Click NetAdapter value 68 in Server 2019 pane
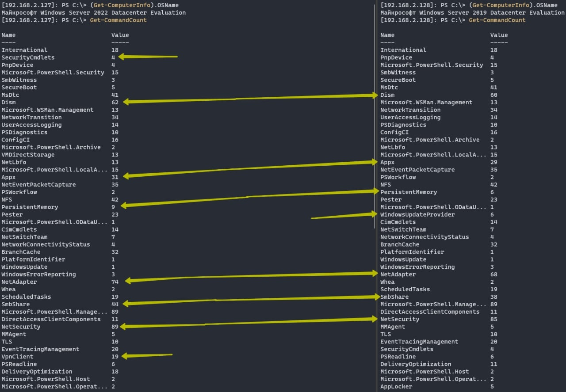The width and height of the screenshot is (566, 392). coord(494,274)
